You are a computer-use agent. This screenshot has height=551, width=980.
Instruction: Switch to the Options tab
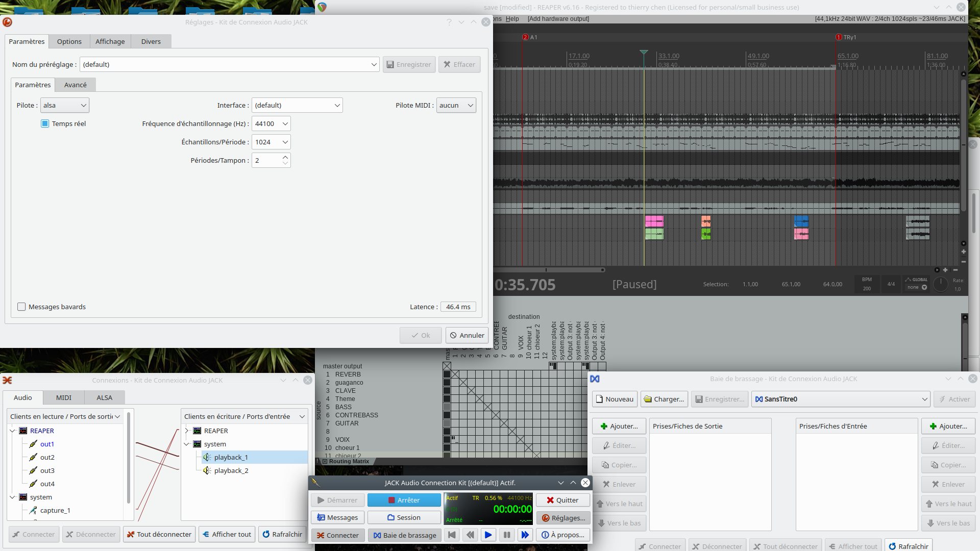coord(69,41)
